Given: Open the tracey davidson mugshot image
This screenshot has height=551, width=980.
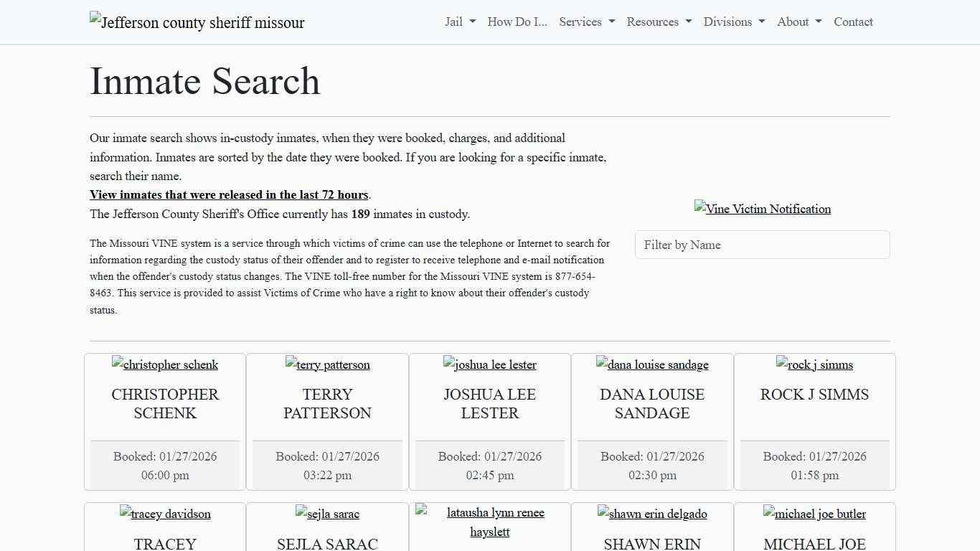Looking at the screenshot, I should point(165,514).
